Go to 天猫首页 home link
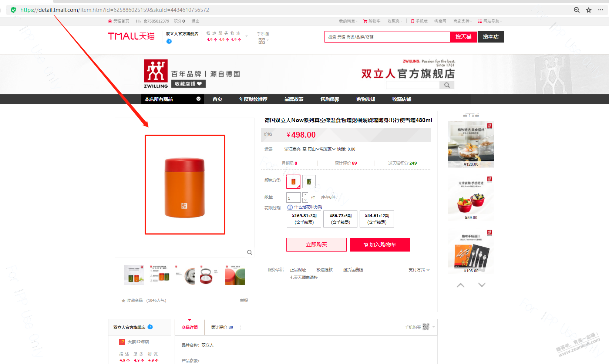The width and height of the screenshot is (609, 364). [118, 21]
